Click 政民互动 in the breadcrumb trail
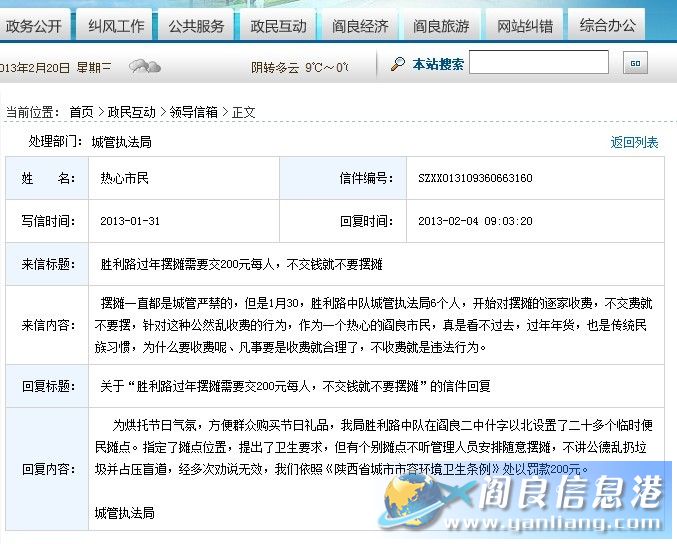 (132, 112)
